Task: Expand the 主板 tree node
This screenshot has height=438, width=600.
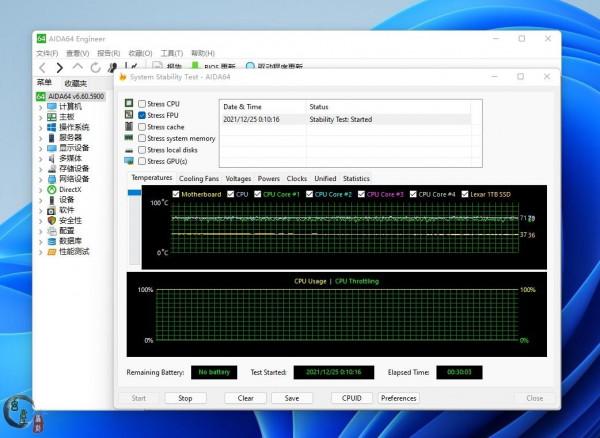Action: point(41,117)
